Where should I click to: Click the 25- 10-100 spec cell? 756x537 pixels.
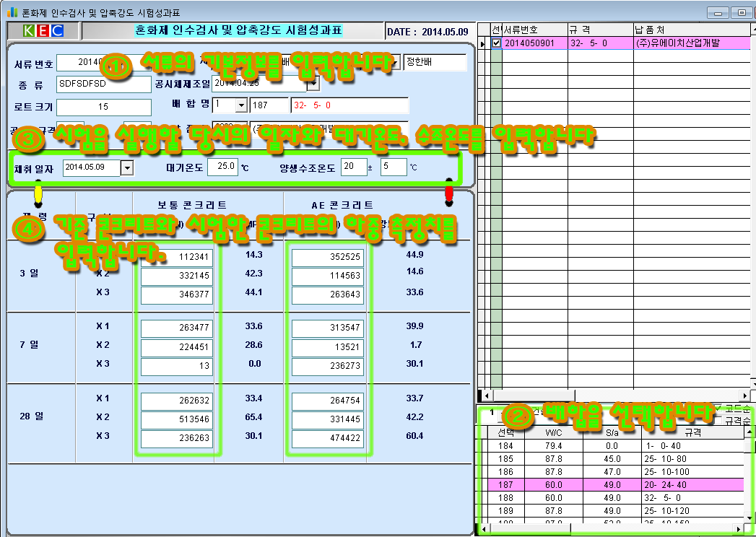tap(693, 472)
